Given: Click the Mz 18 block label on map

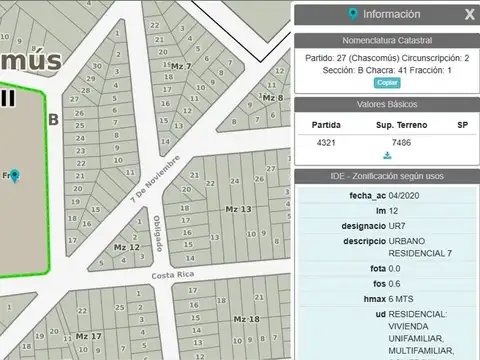Looking at the screenshot, I should pos(246,319).
